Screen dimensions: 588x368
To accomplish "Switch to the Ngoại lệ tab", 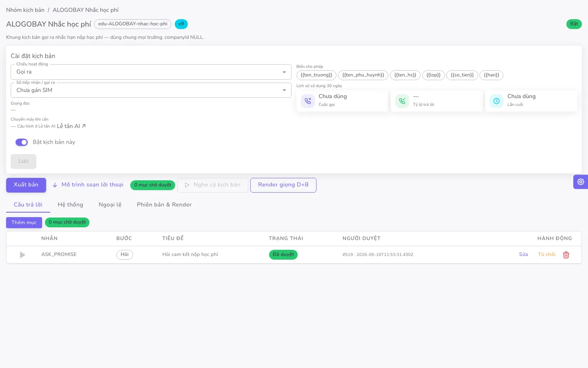I will coord(110,204).
